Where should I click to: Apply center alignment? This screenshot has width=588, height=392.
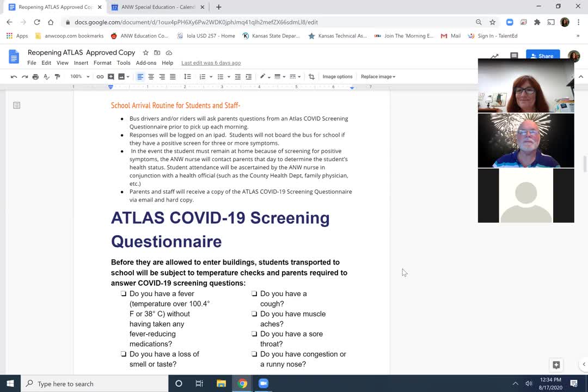click(x=151, y=77)
